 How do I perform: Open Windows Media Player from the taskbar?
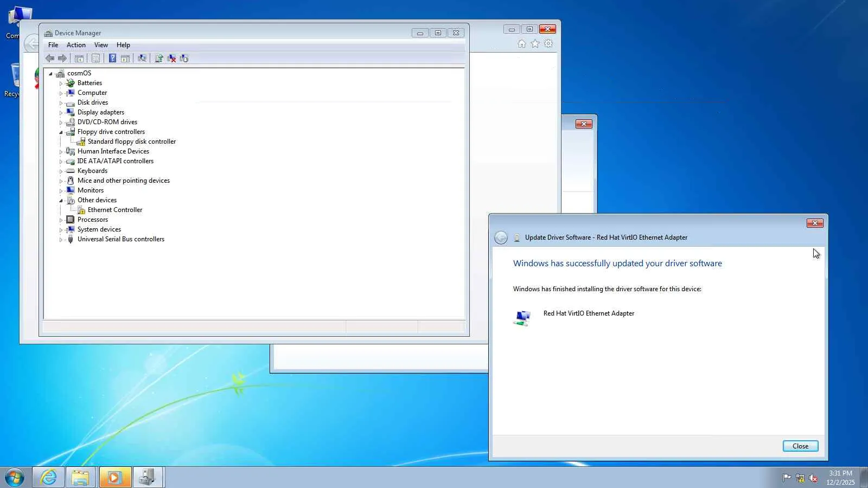(x=114, y=478)
